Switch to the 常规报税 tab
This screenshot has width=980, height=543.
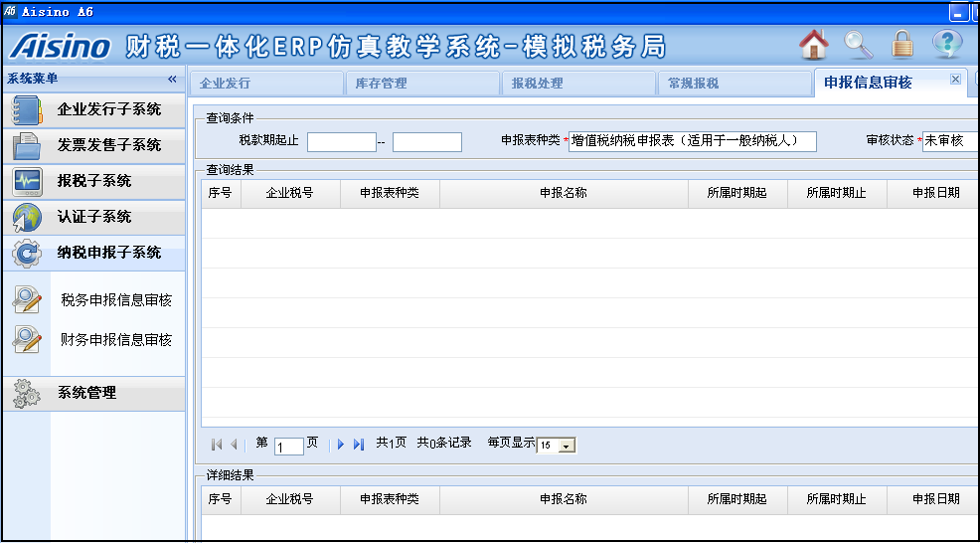point(735,84)
